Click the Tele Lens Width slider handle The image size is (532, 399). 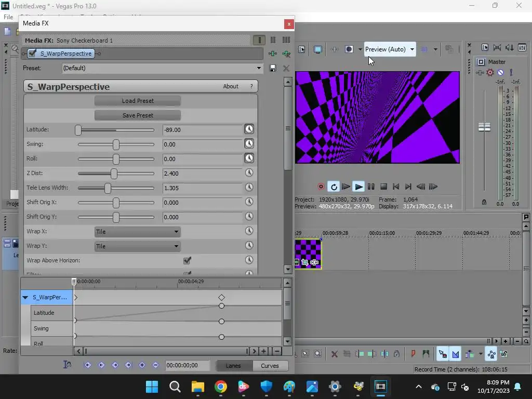click(x=108, y=188)
